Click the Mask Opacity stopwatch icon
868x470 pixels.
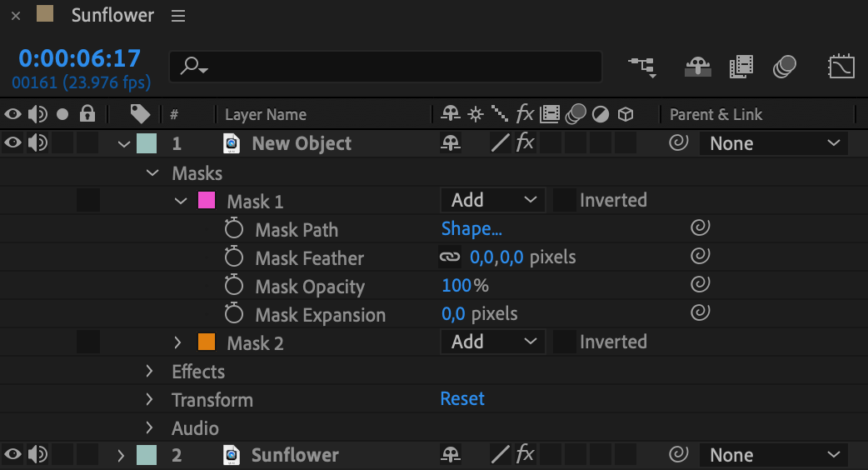233,286
